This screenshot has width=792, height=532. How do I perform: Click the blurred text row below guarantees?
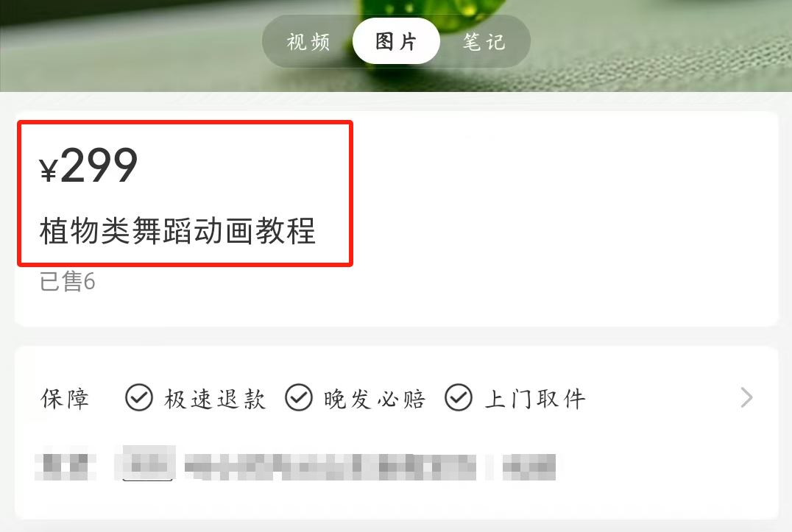[x=295, y=464]
